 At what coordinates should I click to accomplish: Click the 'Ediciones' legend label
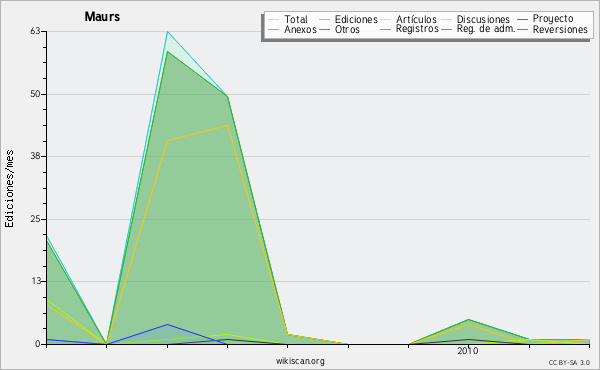point(356,19)
